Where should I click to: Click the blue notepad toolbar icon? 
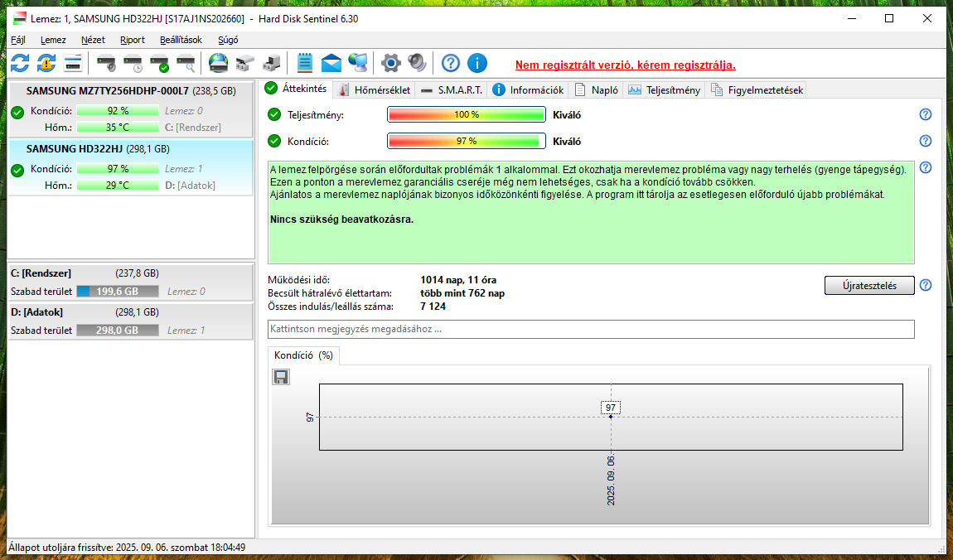(x=304, y=63)
